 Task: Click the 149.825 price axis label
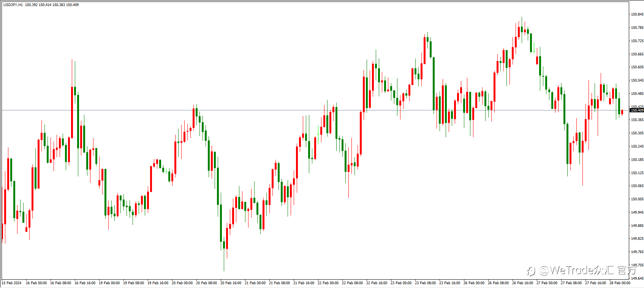637,239
